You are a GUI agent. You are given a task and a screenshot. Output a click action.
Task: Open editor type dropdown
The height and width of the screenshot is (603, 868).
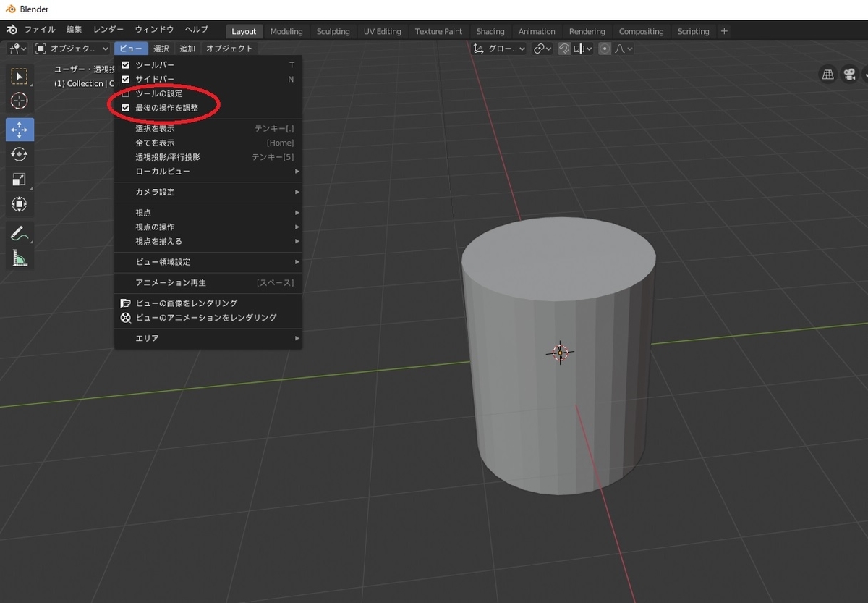[17, 49]
